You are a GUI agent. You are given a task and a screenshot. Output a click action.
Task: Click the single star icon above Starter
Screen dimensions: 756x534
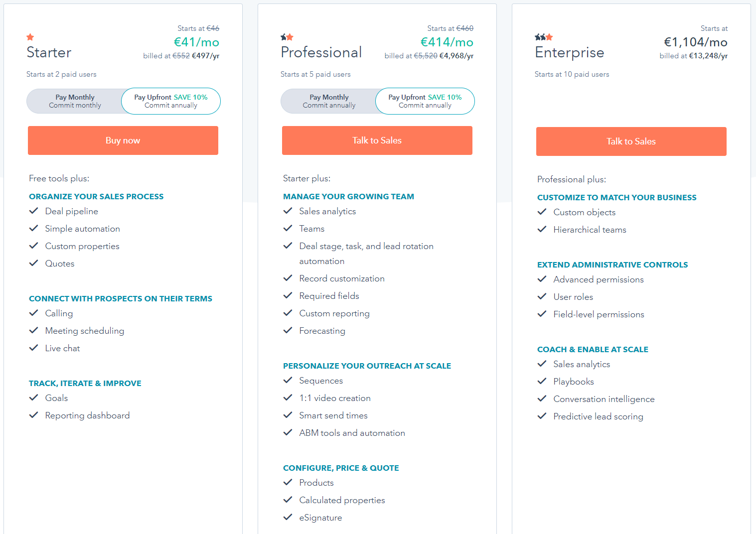coord(30,36)
